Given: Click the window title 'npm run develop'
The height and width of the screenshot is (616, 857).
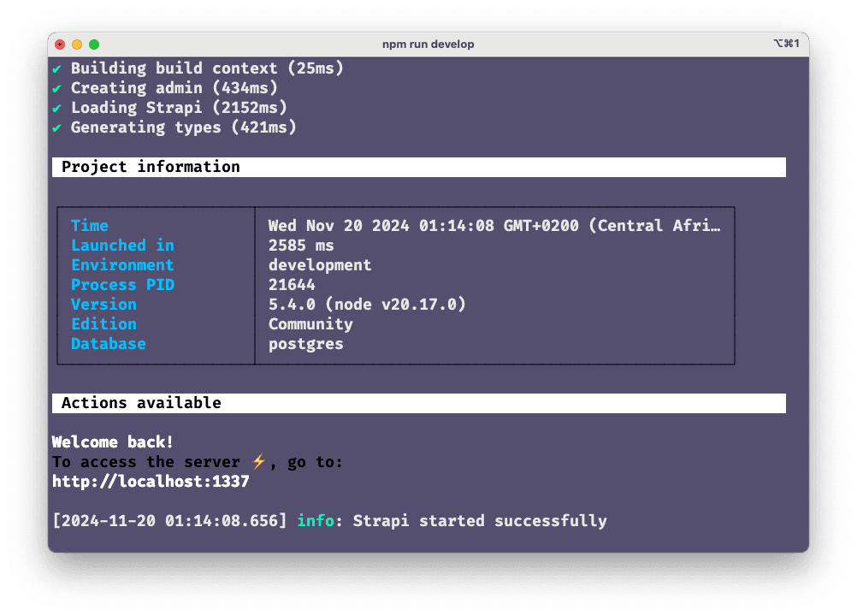Looking at the screenshot, I should (428, 44).
